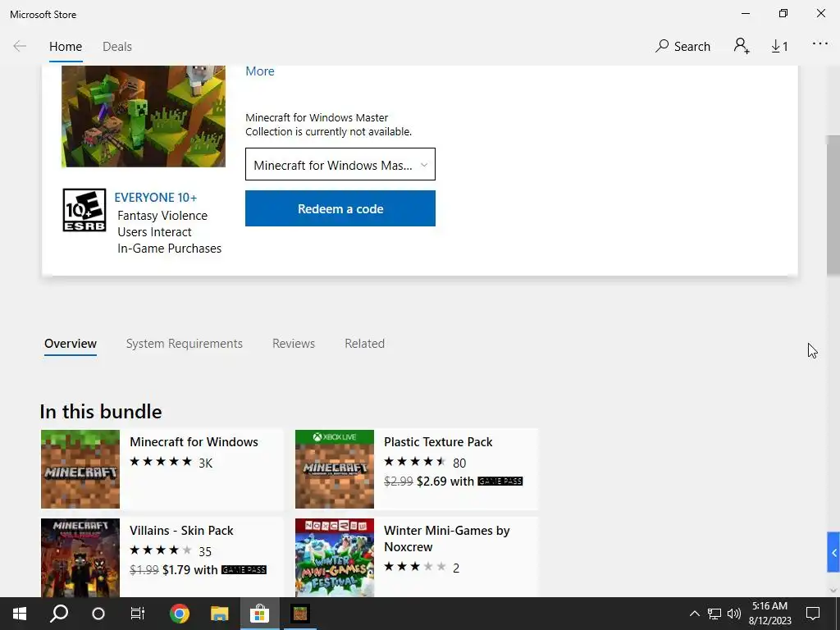This screenshot has width=840, height=630.
Task: Open Task View on taskbar
Action: click(x=138, y=614)
